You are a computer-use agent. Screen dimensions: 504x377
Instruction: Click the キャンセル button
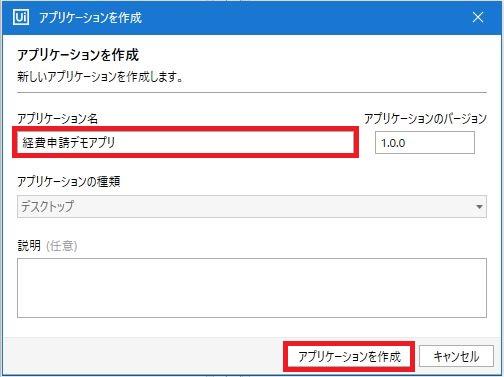pos(456,356)
